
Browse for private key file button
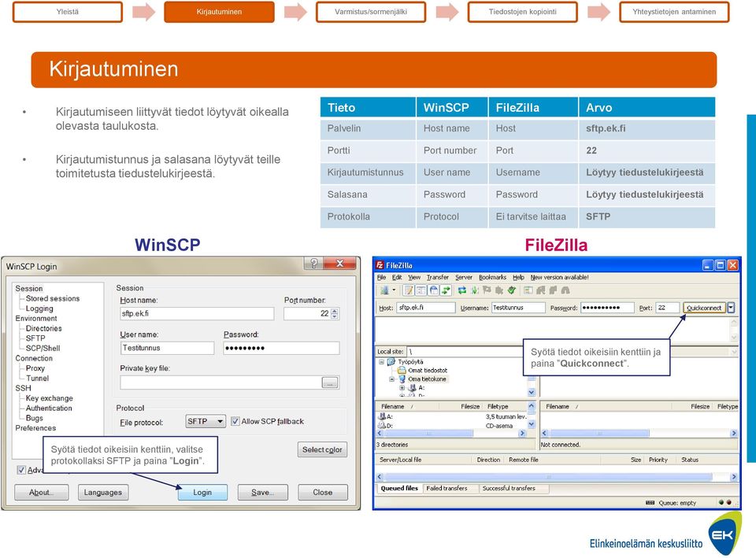tap(330, 383)
